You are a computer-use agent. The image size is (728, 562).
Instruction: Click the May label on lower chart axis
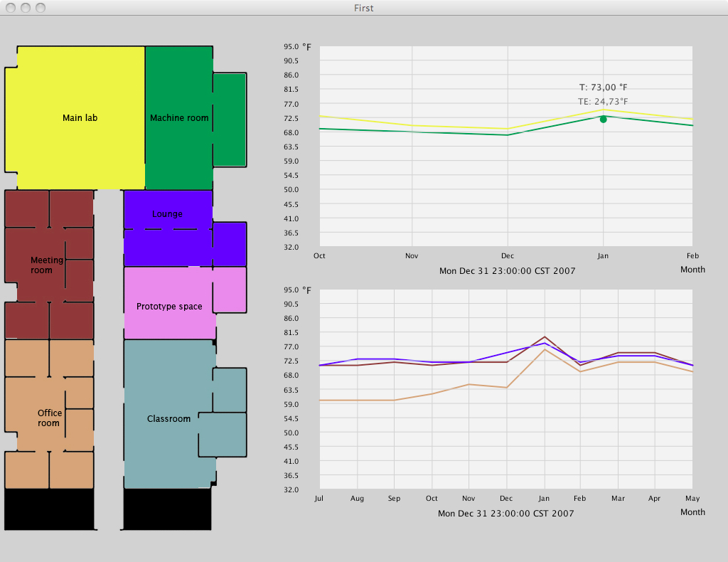pyautogui.click(x=692, y=499)
